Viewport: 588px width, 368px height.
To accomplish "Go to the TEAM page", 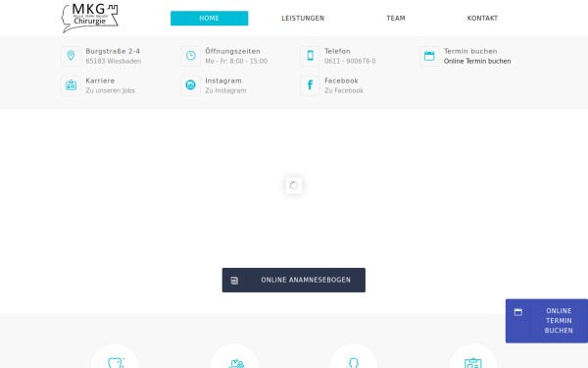I will click(x=396, y=19).
